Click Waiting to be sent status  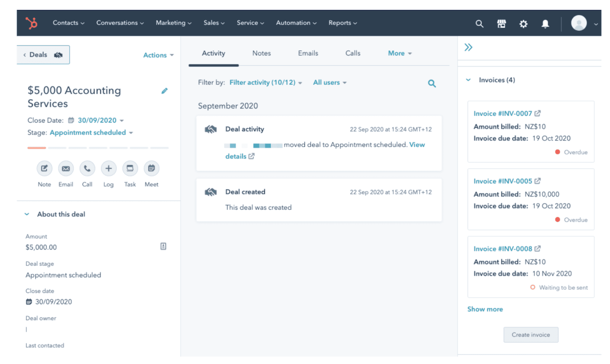click(x=559, y=287)
